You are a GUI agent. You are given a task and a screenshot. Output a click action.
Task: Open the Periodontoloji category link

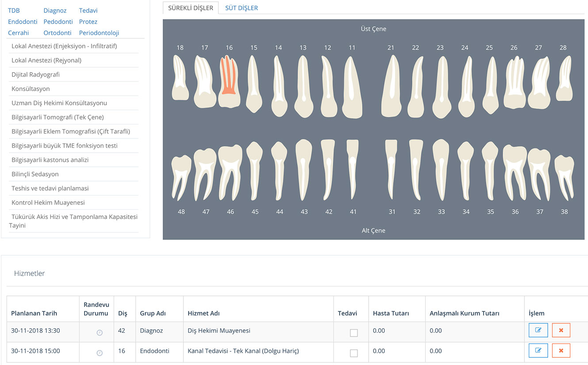pyautogui.click(x=99, y=33)
